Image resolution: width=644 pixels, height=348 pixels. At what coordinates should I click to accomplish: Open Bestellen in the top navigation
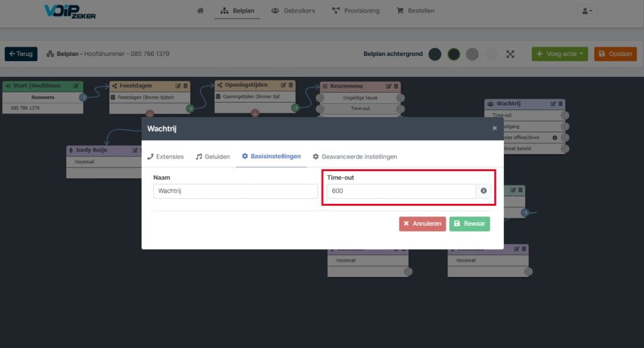[415, 11]
